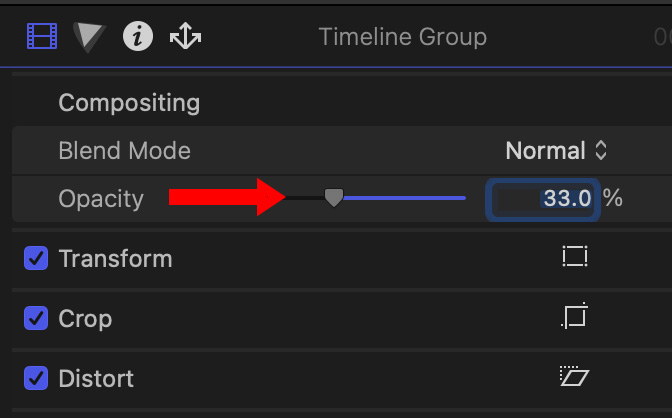Click the Opacity slider handle

pyautogui.click(x=334, y=198)
